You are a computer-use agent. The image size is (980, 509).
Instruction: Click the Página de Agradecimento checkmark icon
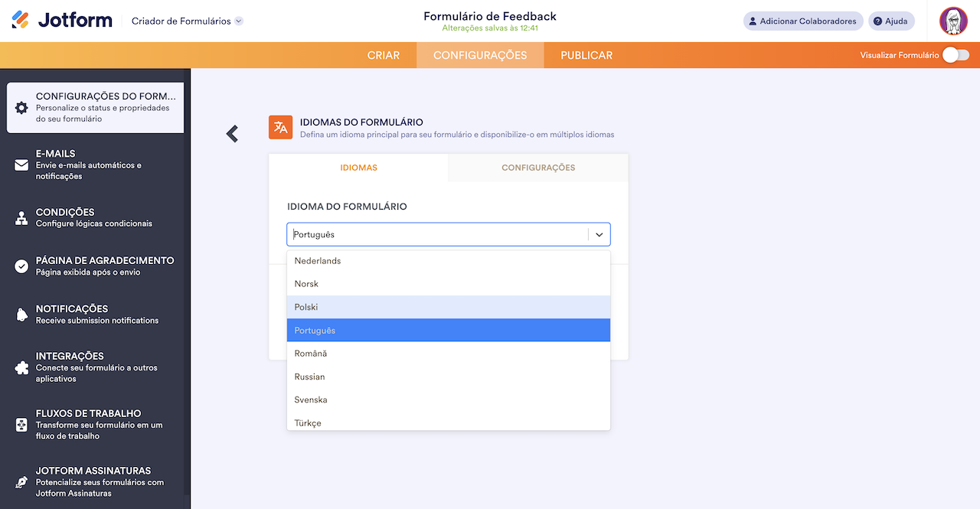(21, 266)
